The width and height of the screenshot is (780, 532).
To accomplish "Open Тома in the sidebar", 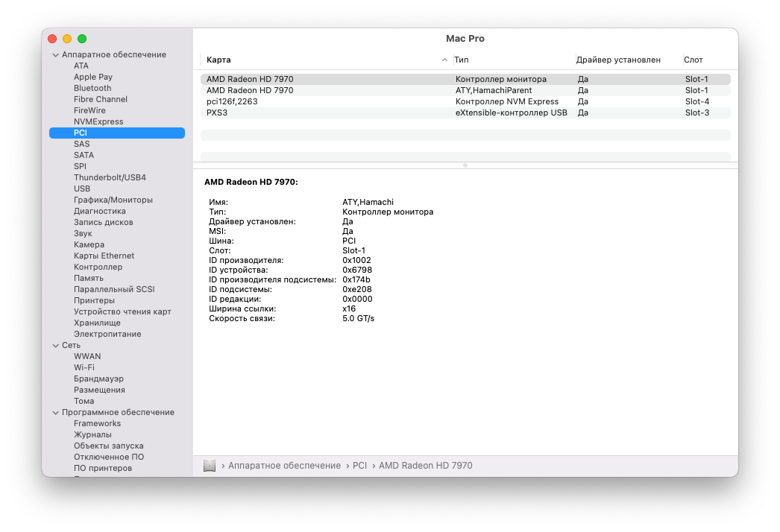I will coord(84,402).
